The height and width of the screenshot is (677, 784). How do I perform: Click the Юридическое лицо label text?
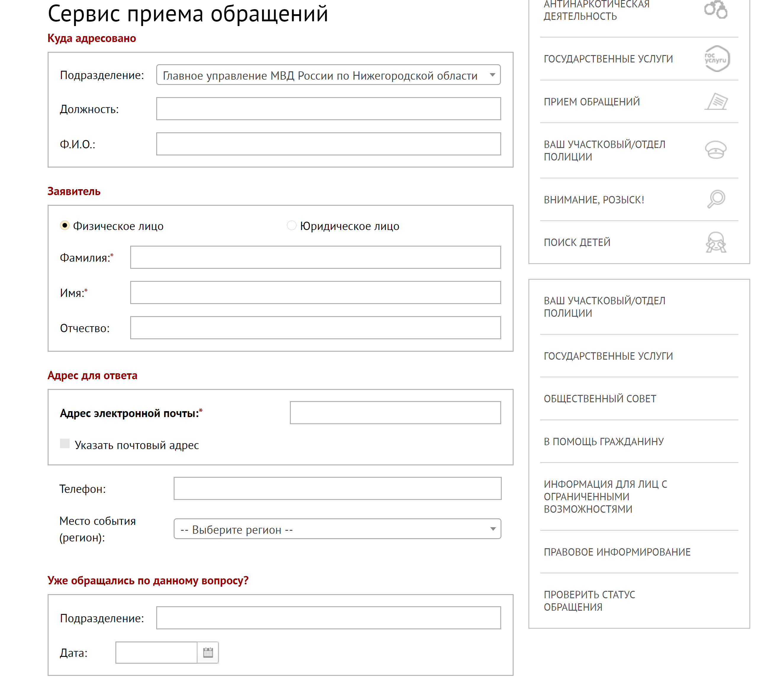(x=350, y=226)
